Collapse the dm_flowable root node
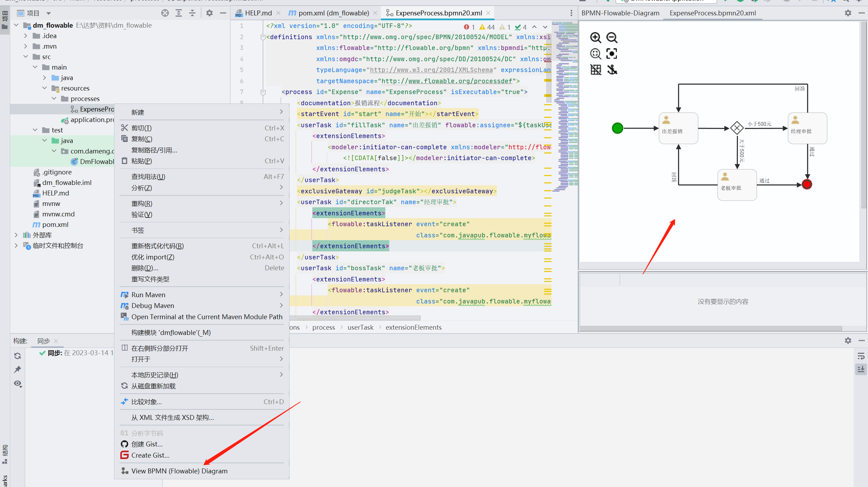Screen dimensions: 868x487 click(16, 25)
